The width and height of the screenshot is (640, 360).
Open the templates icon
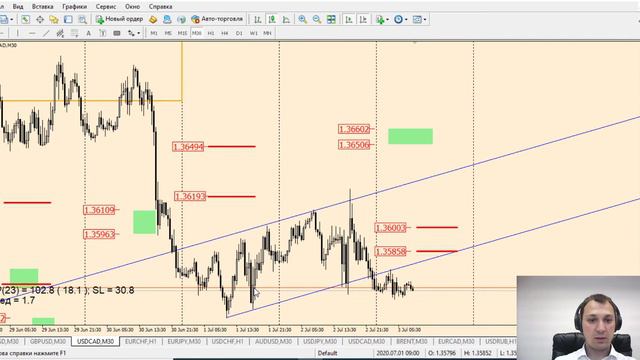click(417, 19)
